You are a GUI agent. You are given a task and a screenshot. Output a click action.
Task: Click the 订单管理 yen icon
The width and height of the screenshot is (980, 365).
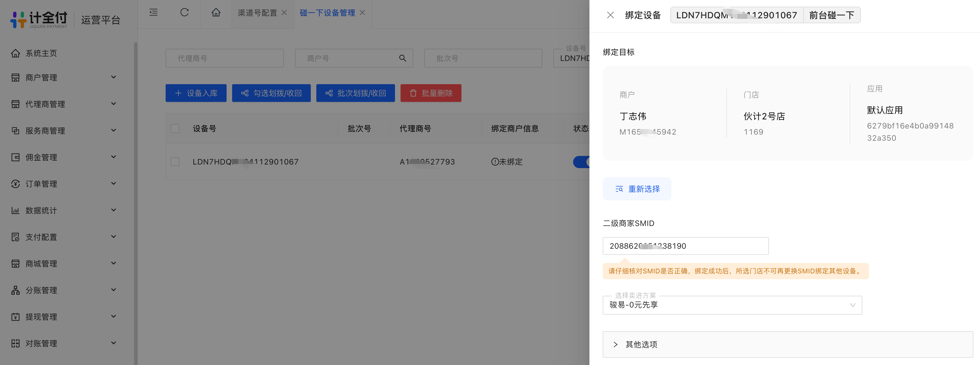click(x=15, y=184)
